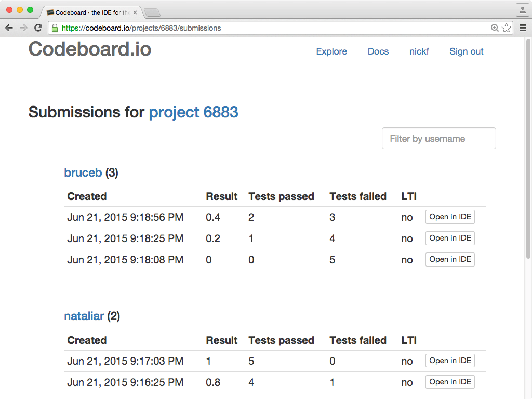Click the LTI header in bruceb table
This screenshot has width=532, height=399.
(409, 196)
